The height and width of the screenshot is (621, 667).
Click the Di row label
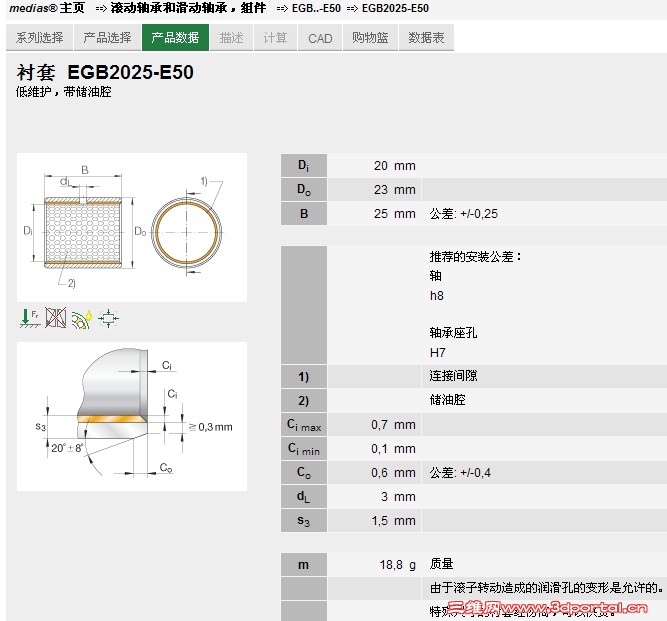(x=304, y=165)
